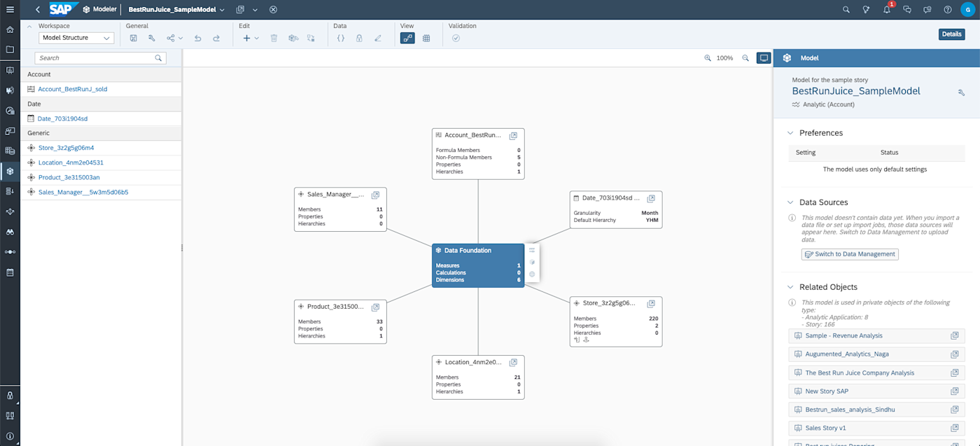The image size is (980, 446).
Task: Zoom out on the model canvas
Action: click(x=745, y=58)
